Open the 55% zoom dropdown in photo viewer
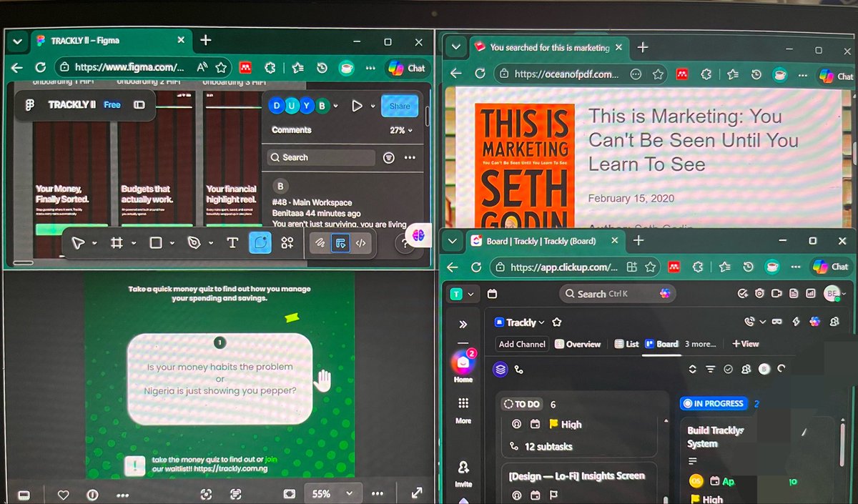The width and height of the screenshot is (858, 504). pos(332,493)
